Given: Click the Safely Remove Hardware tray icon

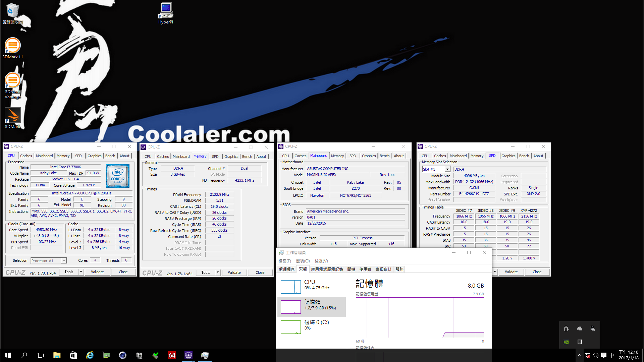Looking at the screenshot, I should pos(566,328).
